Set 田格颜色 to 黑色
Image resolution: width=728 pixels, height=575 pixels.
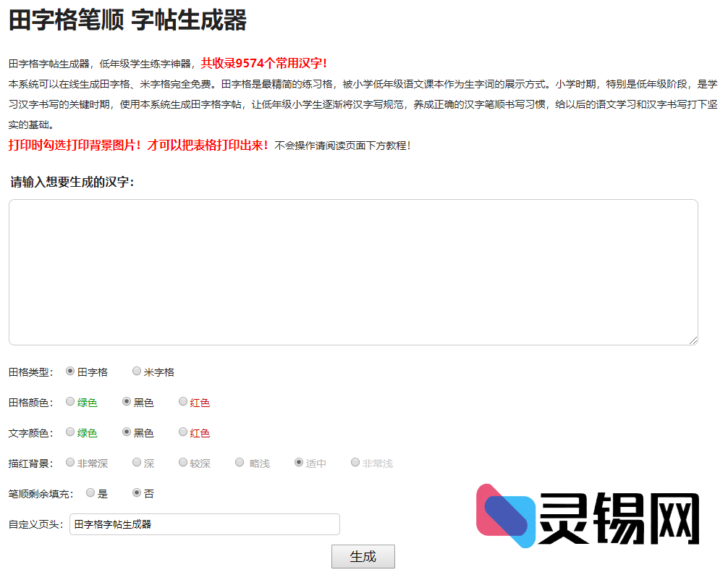(x=126, y=401)
